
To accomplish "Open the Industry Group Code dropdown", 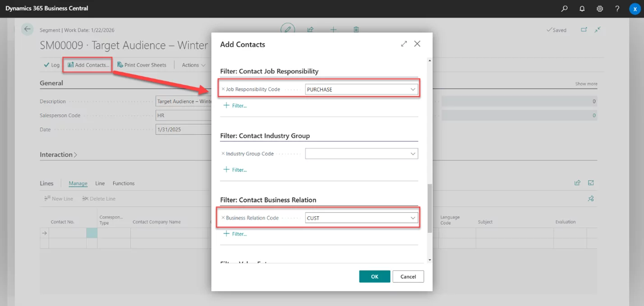I will click(x=413, y=154).
